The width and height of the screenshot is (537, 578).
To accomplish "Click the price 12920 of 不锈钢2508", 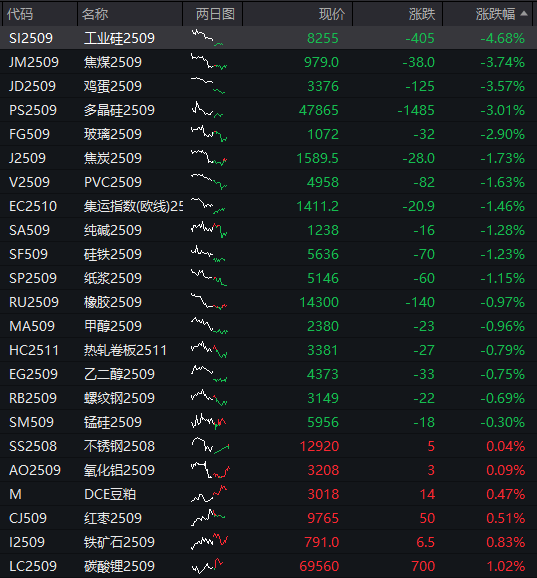I will pos(319,446).
